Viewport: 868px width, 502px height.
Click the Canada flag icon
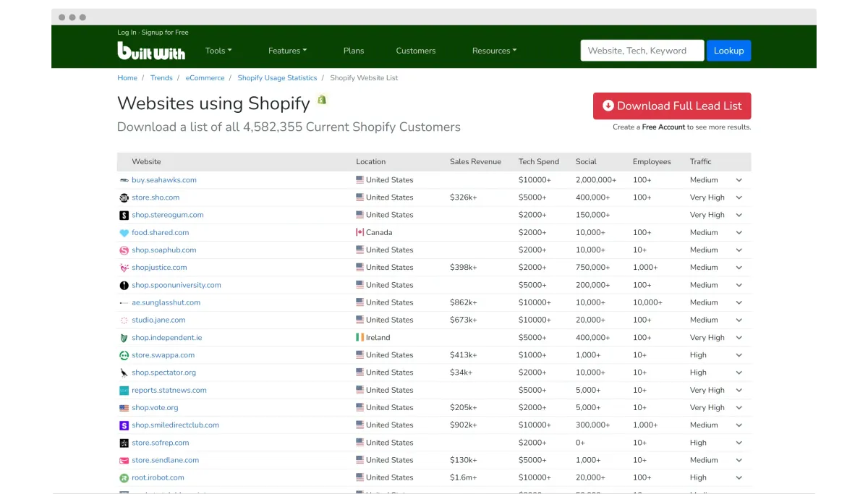[359, 233]
